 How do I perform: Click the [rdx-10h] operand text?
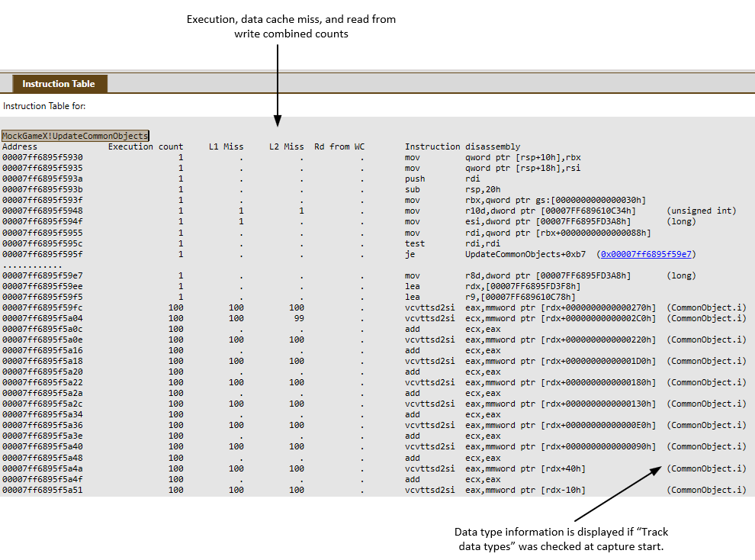coord(563,490)
